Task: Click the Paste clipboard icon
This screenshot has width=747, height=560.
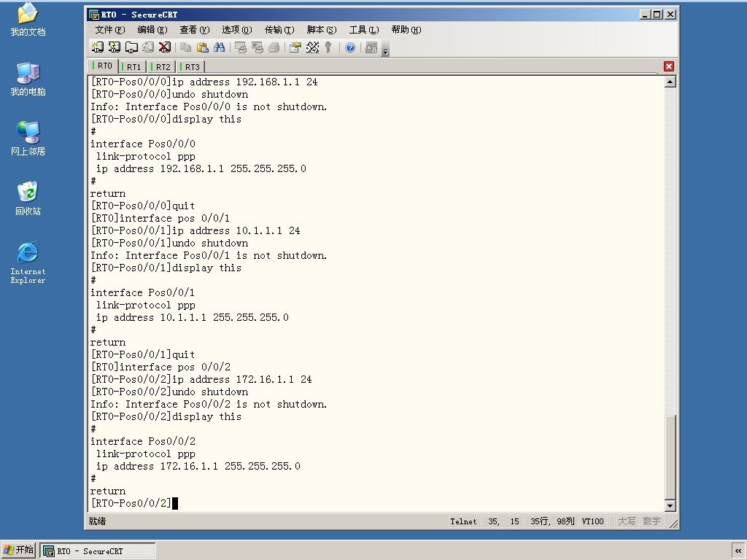Action: (203, 47)
